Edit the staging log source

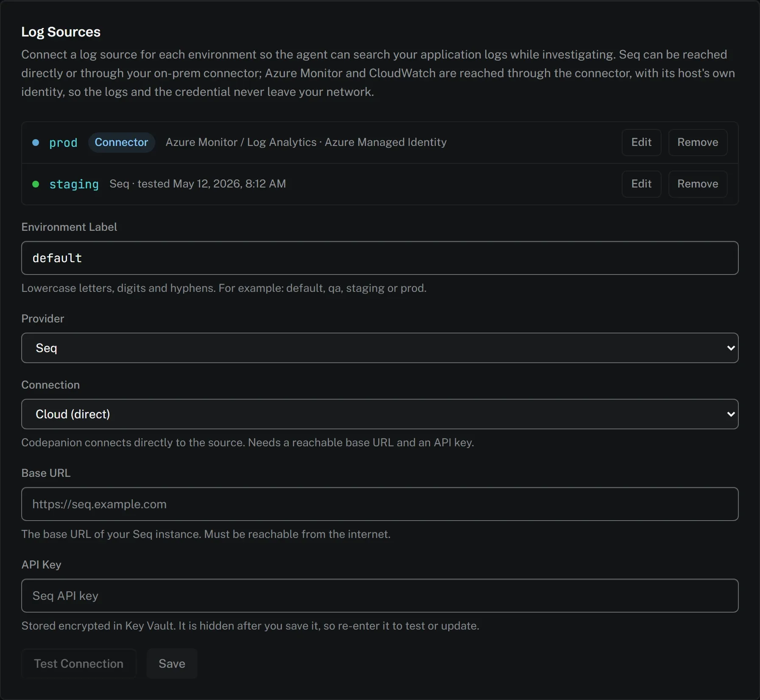(641, 184)
